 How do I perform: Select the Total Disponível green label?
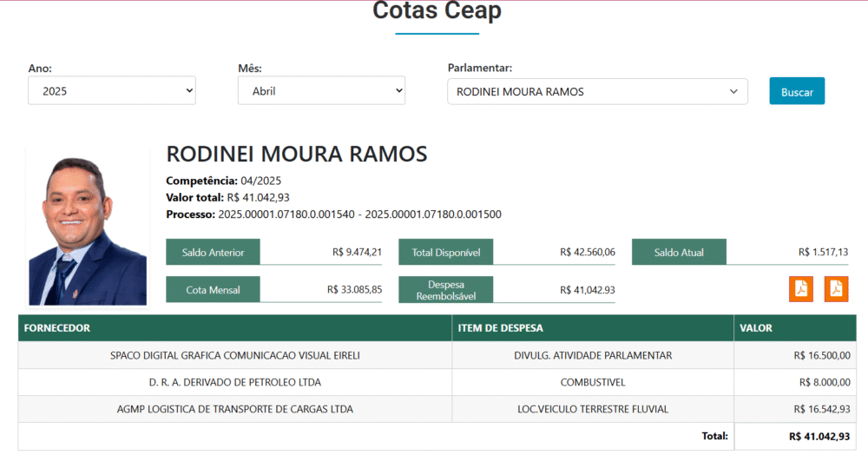point(446,253)
